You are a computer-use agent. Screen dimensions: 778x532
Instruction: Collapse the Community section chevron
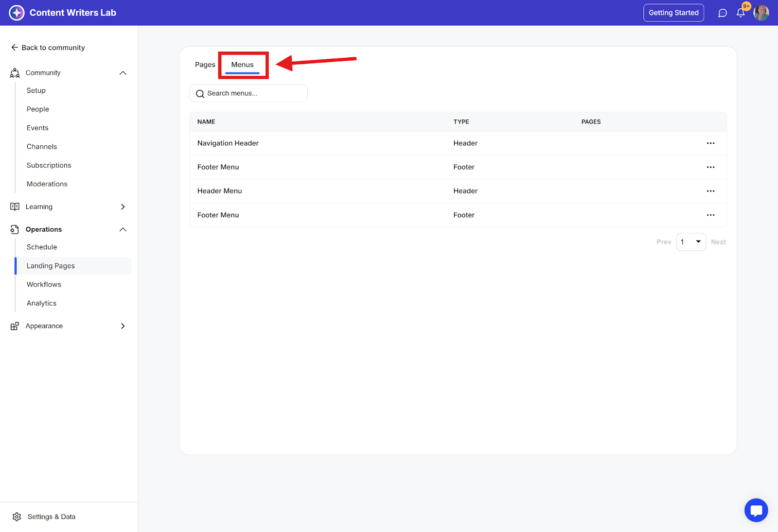click(x=123, y=73)
